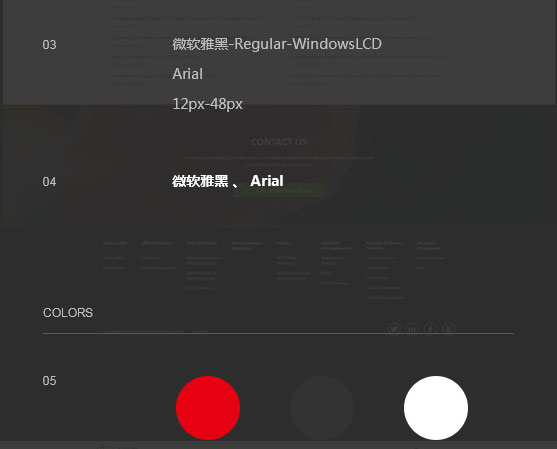
Task: Click section number 05
Action: (49, 381)
